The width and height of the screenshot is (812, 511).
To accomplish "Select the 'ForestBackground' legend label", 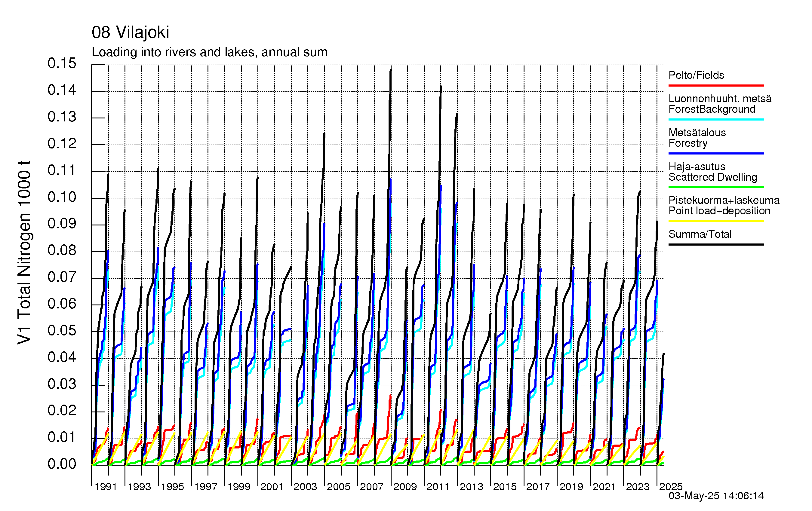I will click(x=712, y=109).
